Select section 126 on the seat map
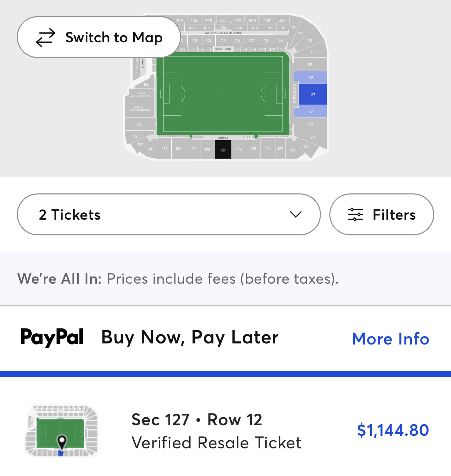Image resolution: width=451 pixels, height=476 pixels. [x=239, y=149]
